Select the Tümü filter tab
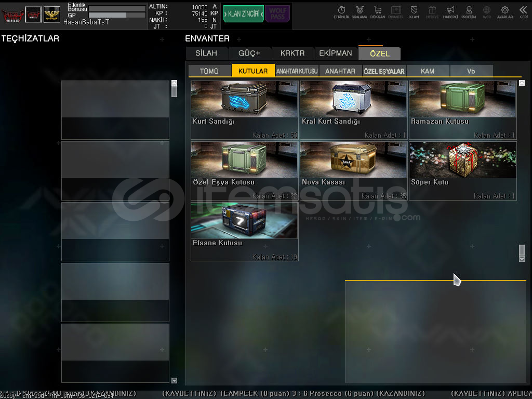Screen dimensions: 532x399 pos(209,71)
